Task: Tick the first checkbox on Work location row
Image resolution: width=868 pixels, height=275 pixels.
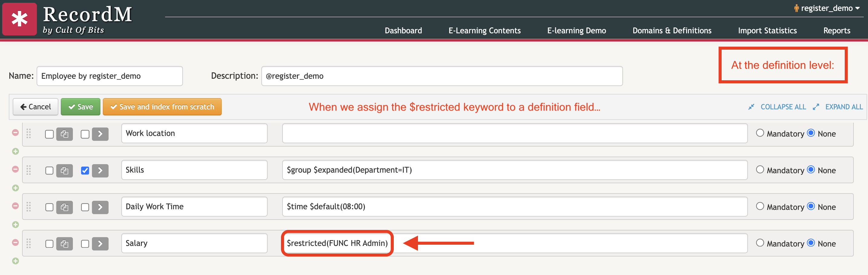Action: coord(49,134)
